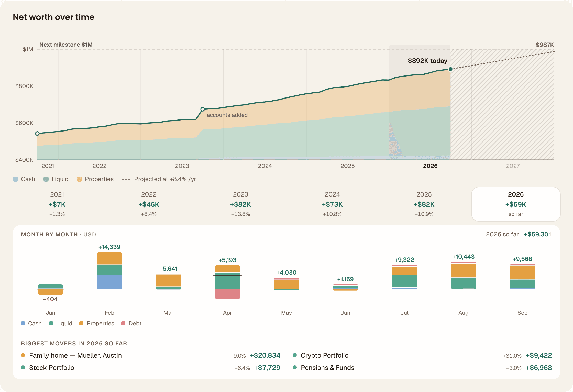The width and height of the screenshot is (573, 392).
Task: Click the June bar labeled +1,169
Action: pyautogui.click(x=345, y=287)
